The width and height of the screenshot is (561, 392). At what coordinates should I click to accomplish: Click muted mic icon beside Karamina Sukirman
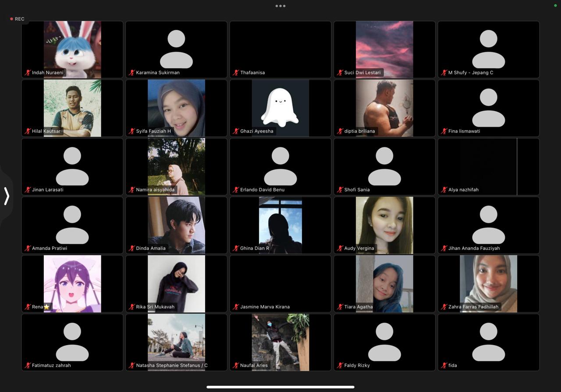(132, 73)
